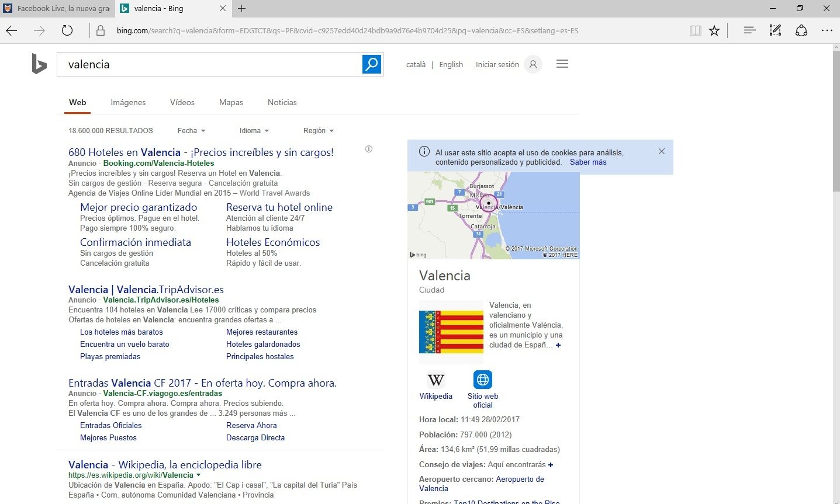Viewport: 840px width, 504px height.
Task: Click the Bing logo
Action: pyautogui.click(x=39, y=64)
